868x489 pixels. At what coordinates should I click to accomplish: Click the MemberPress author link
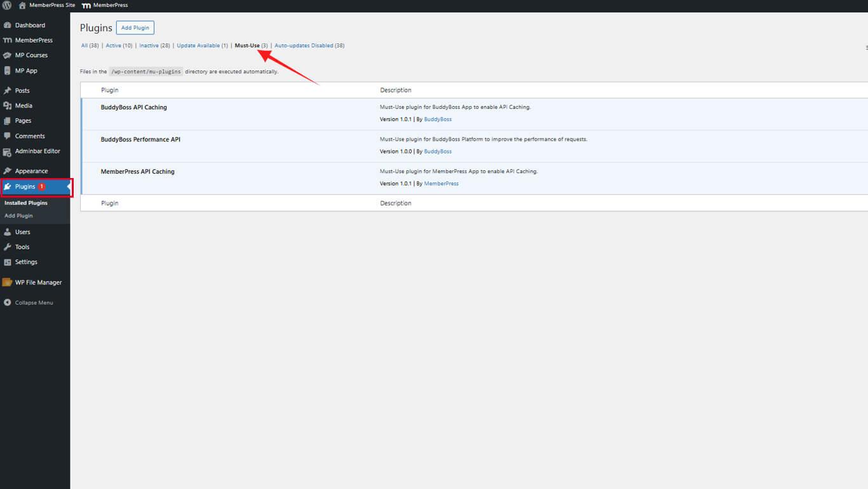[441, 183]
